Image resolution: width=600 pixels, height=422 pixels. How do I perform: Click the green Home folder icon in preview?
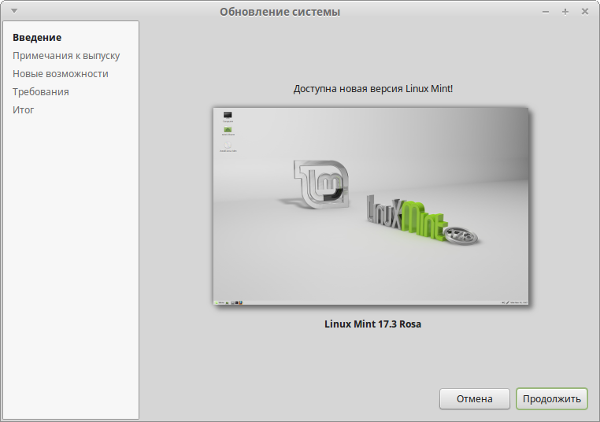point(228,131)
